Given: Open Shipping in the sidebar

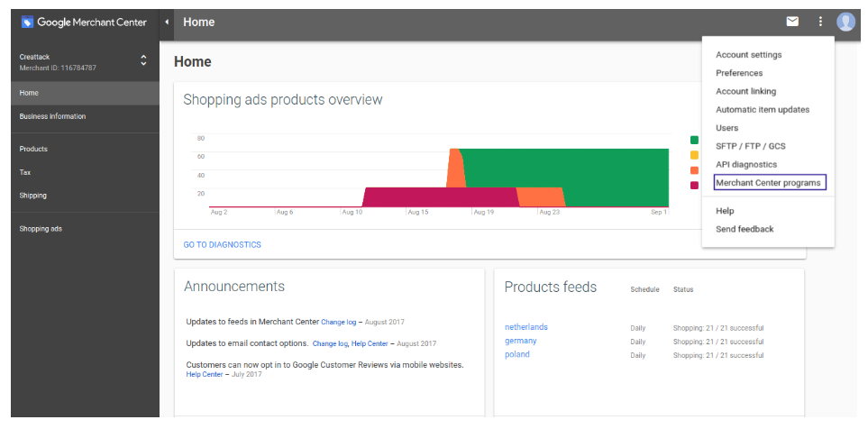Looking at the screenshot, I should coord(86,196).
